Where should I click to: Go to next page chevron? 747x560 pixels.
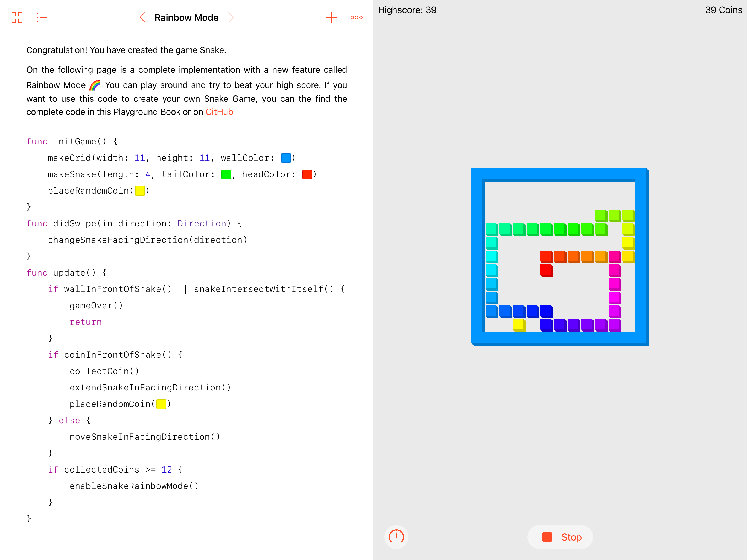pos(231,17)
